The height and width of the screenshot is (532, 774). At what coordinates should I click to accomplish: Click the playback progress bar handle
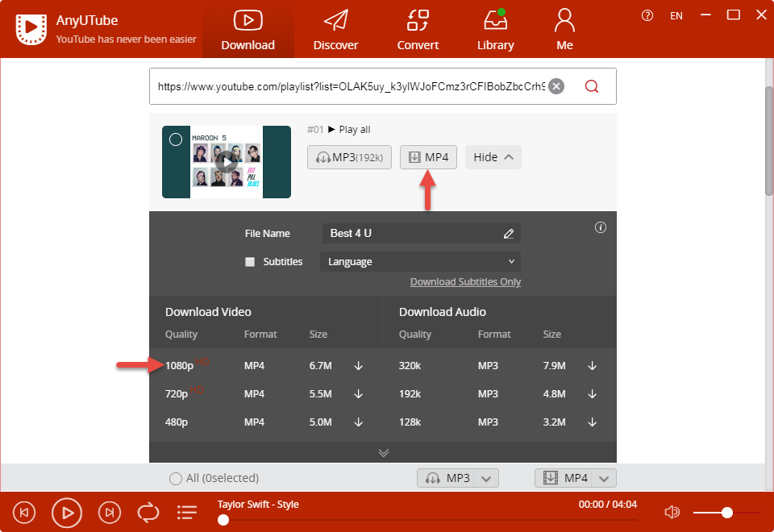point(223,520)
